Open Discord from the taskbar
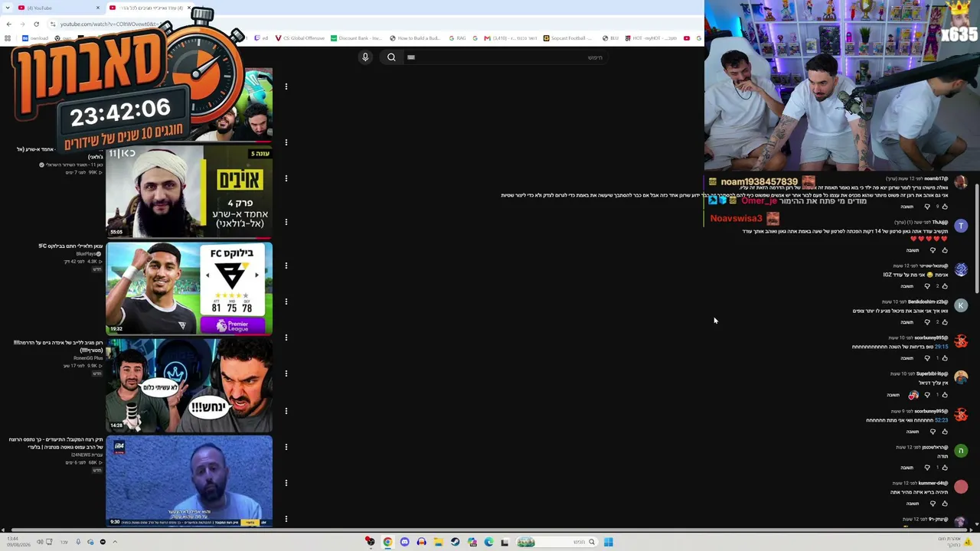The width and height of the screenshot is (980, 551). point(404,542)
